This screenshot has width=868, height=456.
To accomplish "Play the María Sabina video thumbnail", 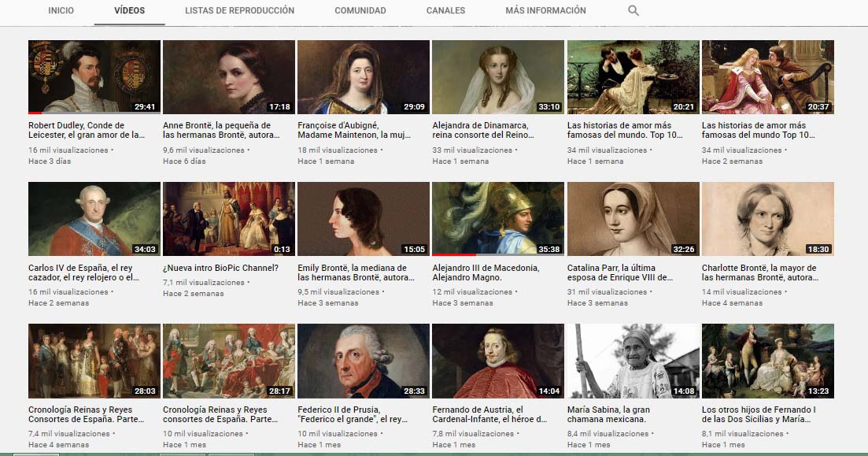I will click(633, 361).
